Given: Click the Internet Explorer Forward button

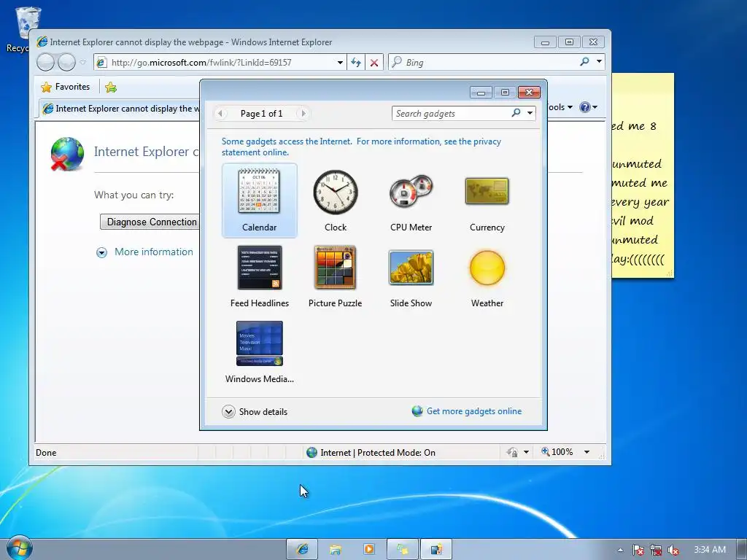Looking at the screenshot, I should pos(66,62).
